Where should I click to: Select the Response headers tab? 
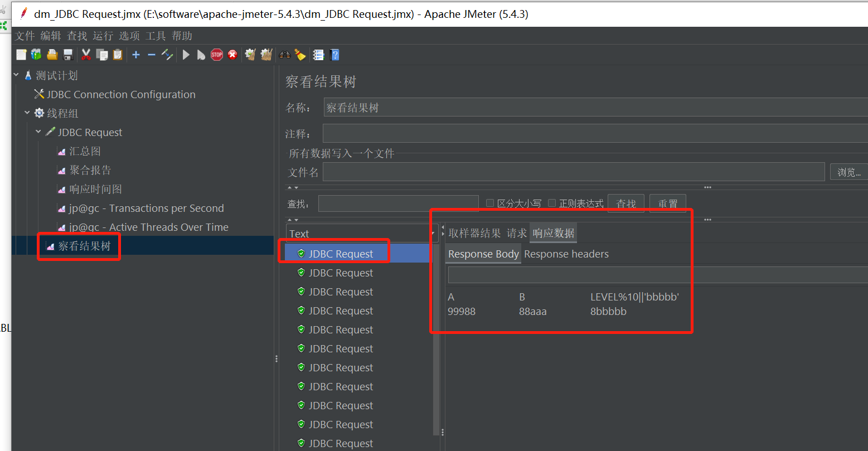tap(566, 254)
